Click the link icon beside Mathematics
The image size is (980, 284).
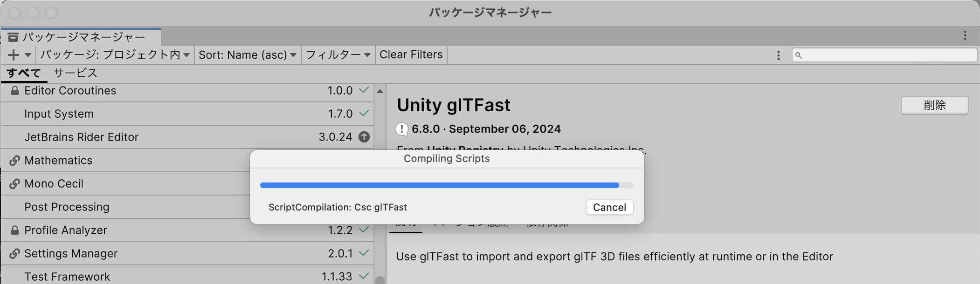[14, 160]
